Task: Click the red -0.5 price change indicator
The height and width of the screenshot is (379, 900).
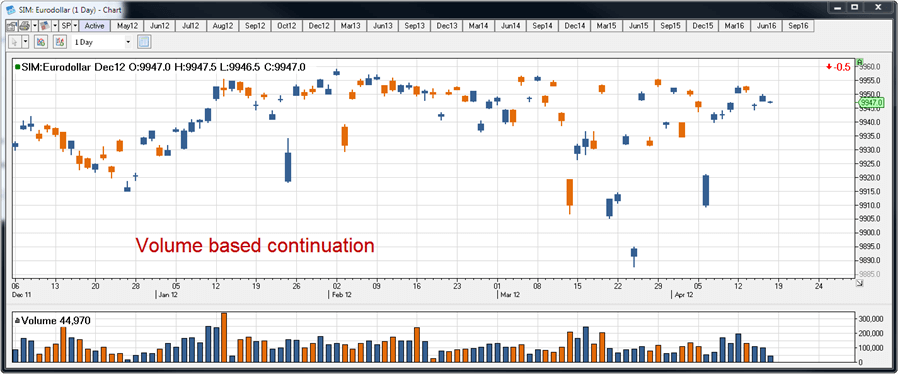Action: (839, 67)
